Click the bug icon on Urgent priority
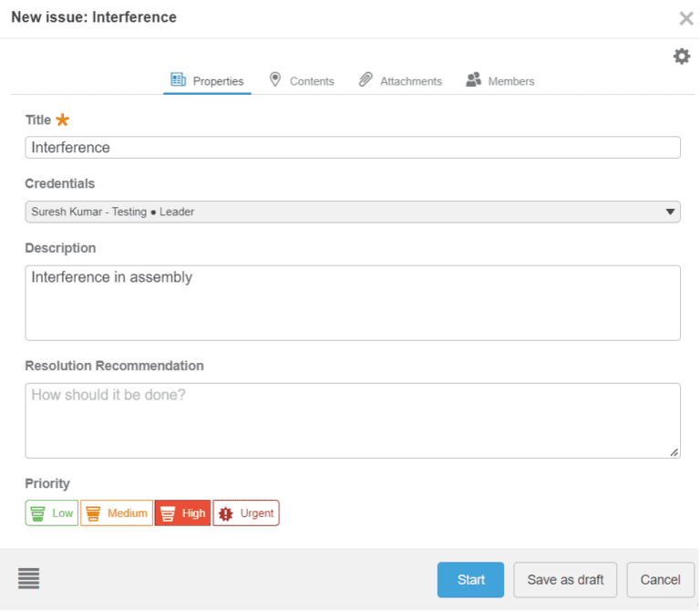Viewport: 700px width, 611px height. click(226, 513)
